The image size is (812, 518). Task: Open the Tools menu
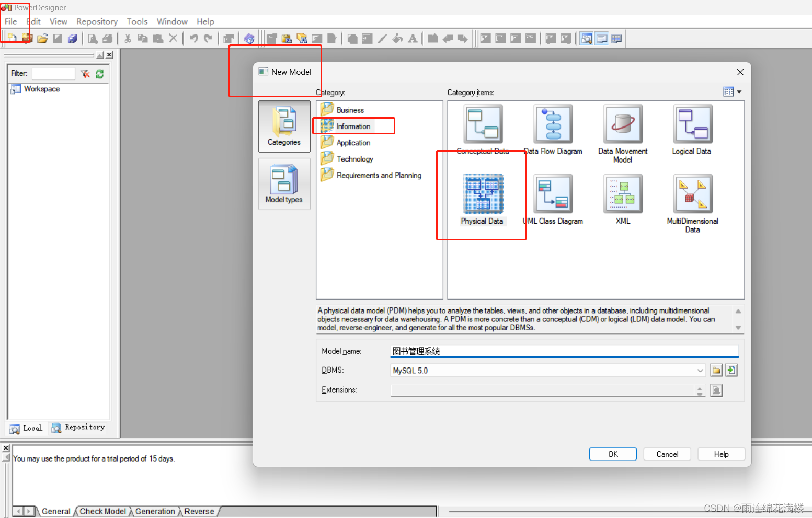[x=137, y=21]
